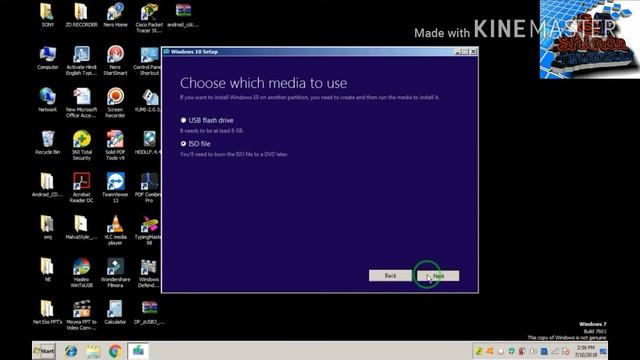640x360 pixels.
Task: Open the Android_CD folder
Action: point(47,185)
